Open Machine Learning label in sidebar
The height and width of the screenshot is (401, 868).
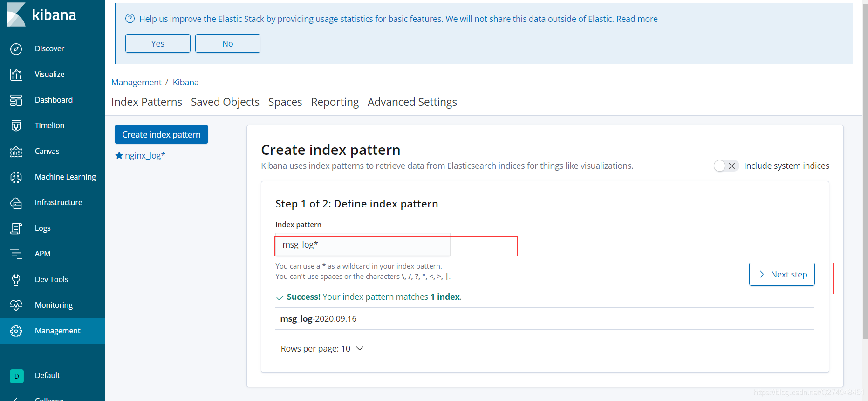(x=65, y=177)
